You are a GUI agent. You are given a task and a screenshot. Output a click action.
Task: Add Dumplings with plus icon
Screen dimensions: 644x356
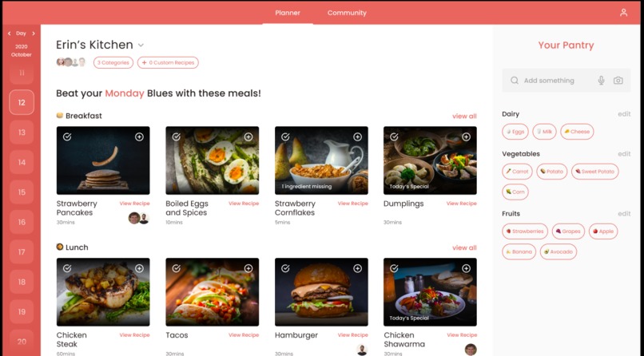tap(466, 137)
